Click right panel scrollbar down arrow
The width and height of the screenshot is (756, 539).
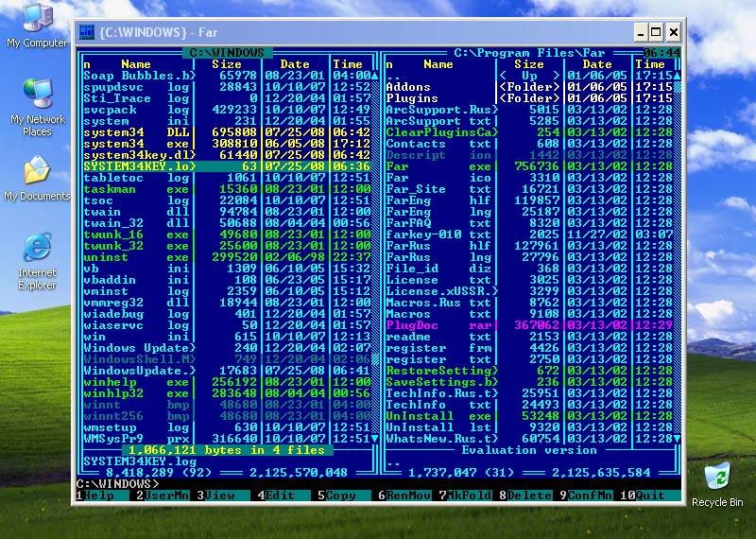[x=677, y=439]
